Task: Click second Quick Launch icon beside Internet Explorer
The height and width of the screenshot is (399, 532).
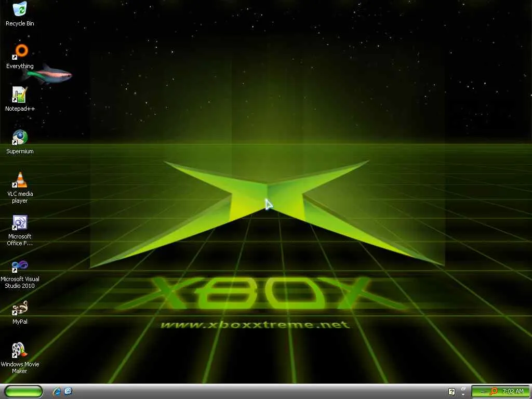Action: (68, 392)
